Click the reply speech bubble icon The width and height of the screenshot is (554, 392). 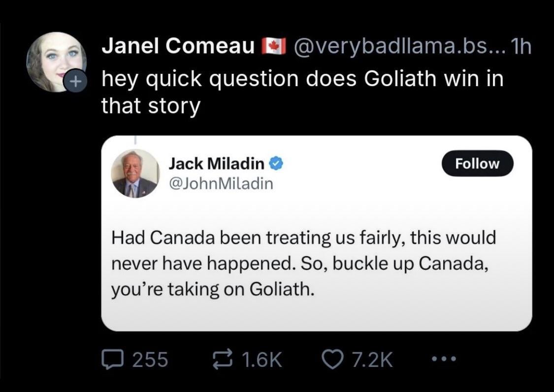tap(113, 360)
